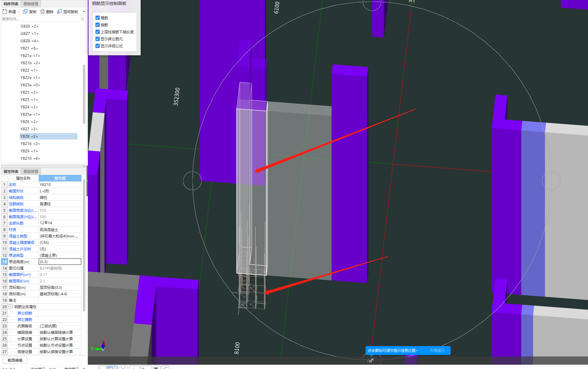
Task: Click the 属性值 column header
Action: [60, 178]
